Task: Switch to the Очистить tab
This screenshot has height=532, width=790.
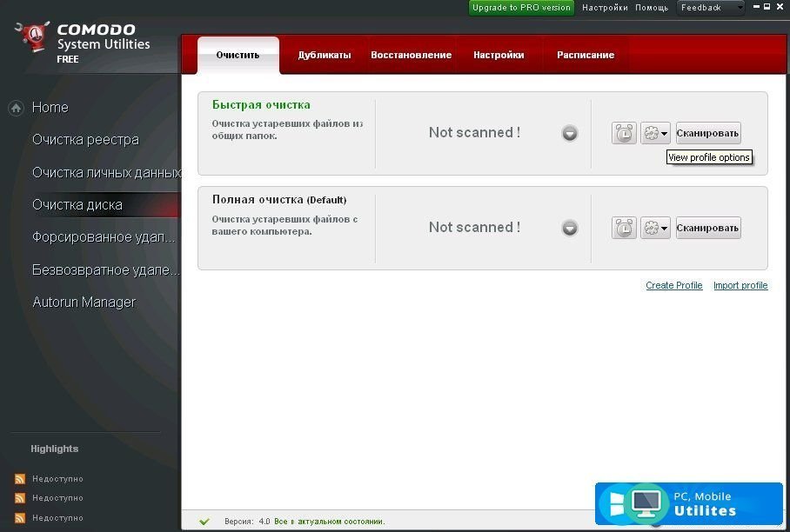Action: (x=238, y=55)
